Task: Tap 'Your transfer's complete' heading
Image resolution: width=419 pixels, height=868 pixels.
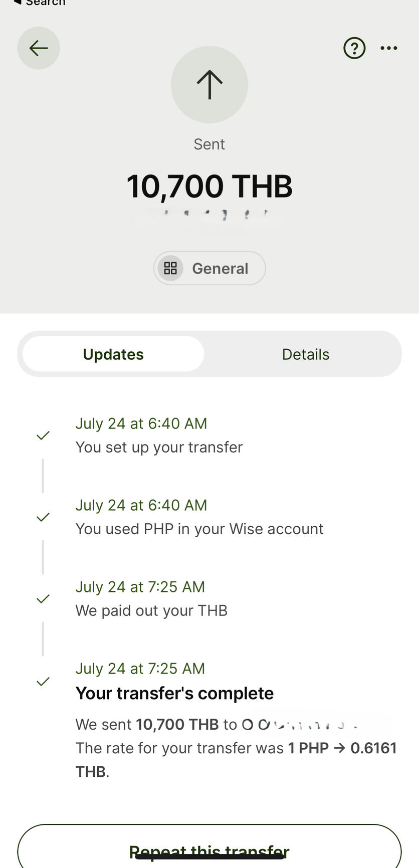Action: [x=174, y=693]
